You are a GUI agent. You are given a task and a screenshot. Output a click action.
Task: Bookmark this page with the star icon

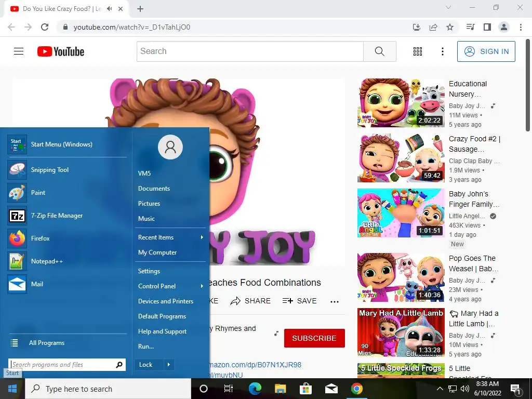coord(450,27)
